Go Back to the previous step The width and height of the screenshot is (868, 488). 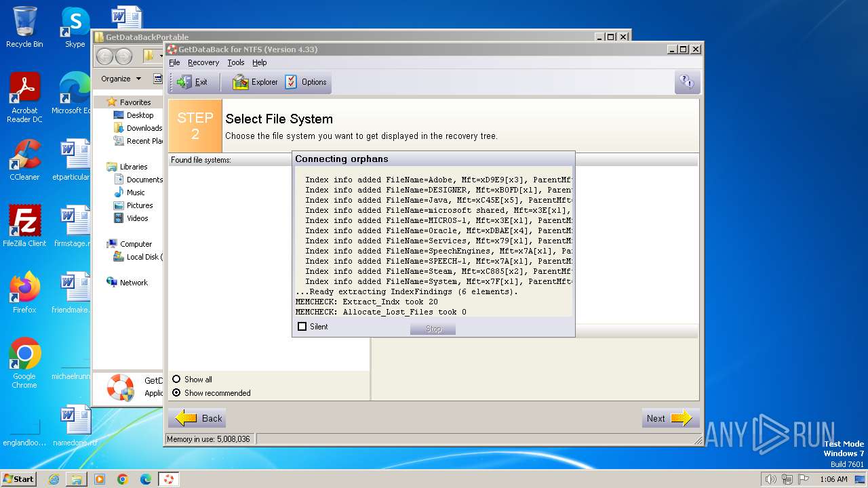(x=197, y=418)
